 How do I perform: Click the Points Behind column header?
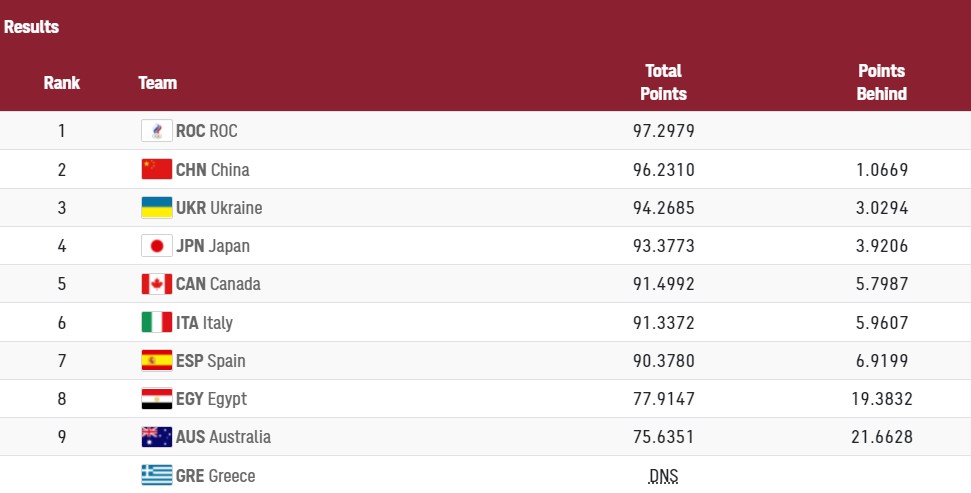click(x=881, y=82)
